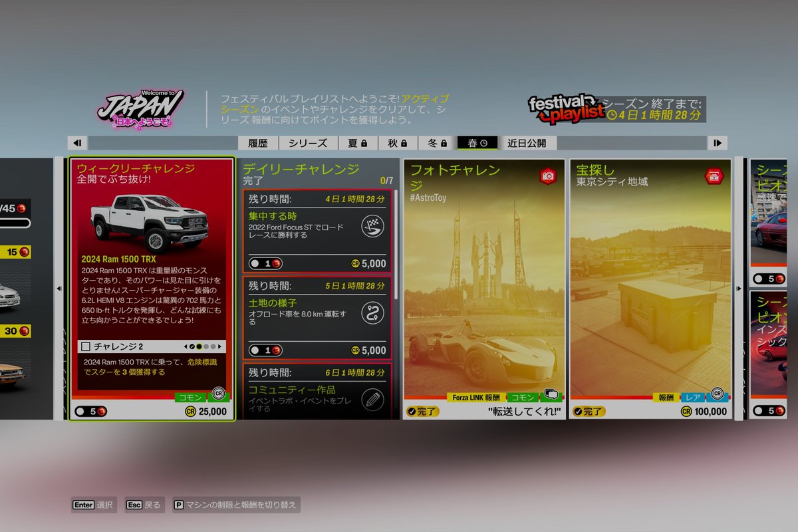The width and height of the screenshot is (798, 532).
Task: Click the 1 point badge in 集中する時
Action: [265, 264]
